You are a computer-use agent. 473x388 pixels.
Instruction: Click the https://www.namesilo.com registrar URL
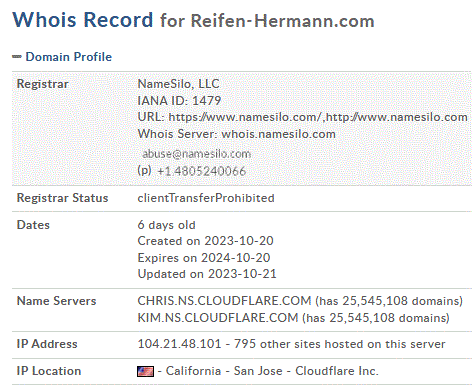[x=245, y=117]
